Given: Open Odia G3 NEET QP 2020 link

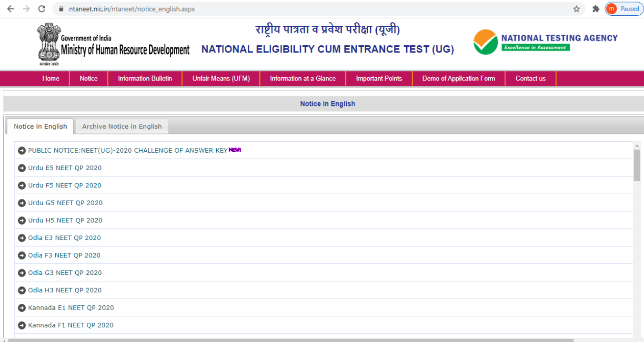Looking at the screenshot, I should click(x=65, y=273).
